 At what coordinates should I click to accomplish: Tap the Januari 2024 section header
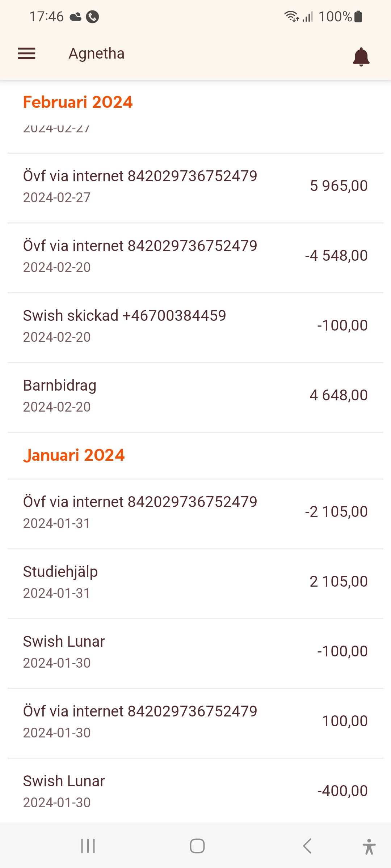(x=74, y=455)
